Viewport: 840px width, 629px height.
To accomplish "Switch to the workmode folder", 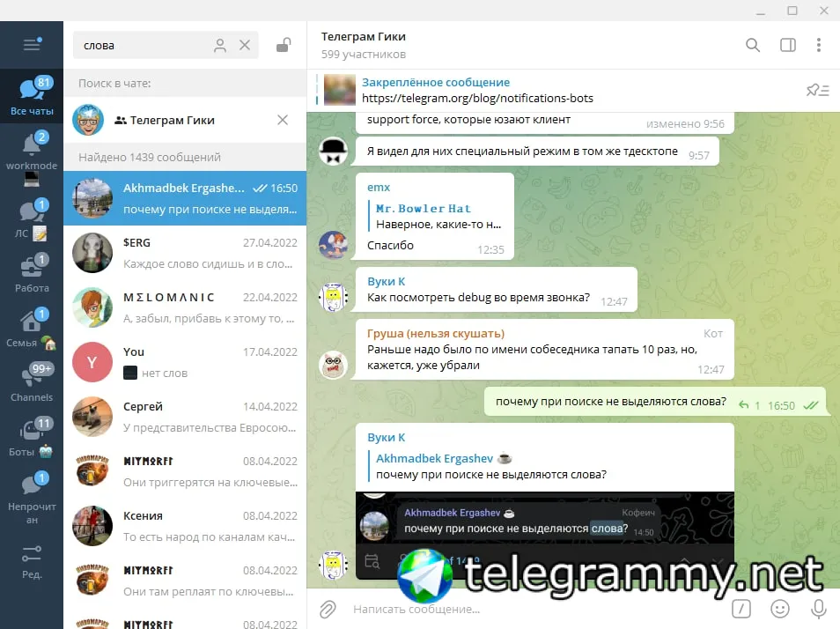I will 32,158.
